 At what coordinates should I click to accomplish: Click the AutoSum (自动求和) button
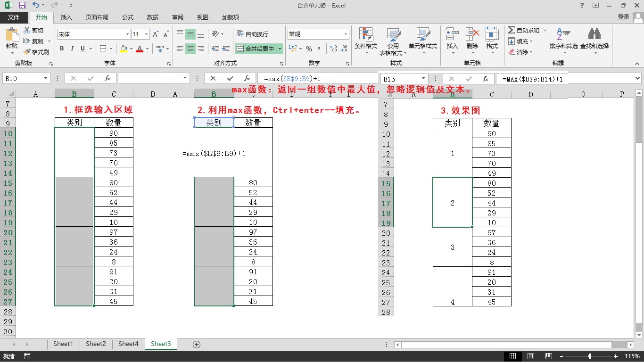pyautogui.click(x=524, y=31)
